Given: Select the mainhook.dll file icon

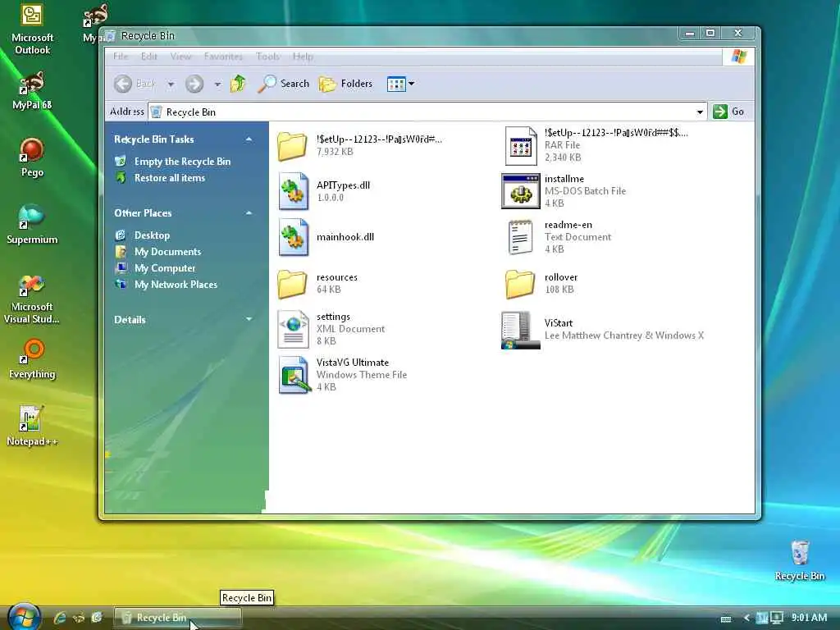Looking at the screenshot, I should tap(293, 237).
